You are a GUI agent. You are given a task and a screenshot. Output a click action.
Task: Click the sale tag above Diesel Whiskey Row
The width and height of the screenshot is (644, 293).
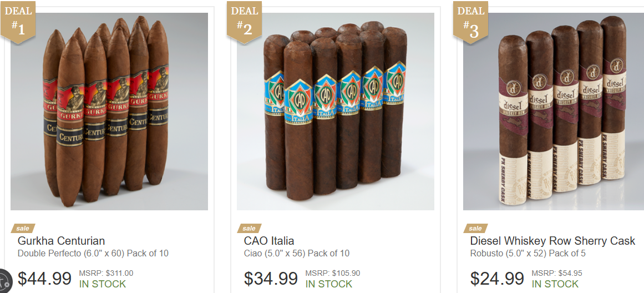click(475, 228)
